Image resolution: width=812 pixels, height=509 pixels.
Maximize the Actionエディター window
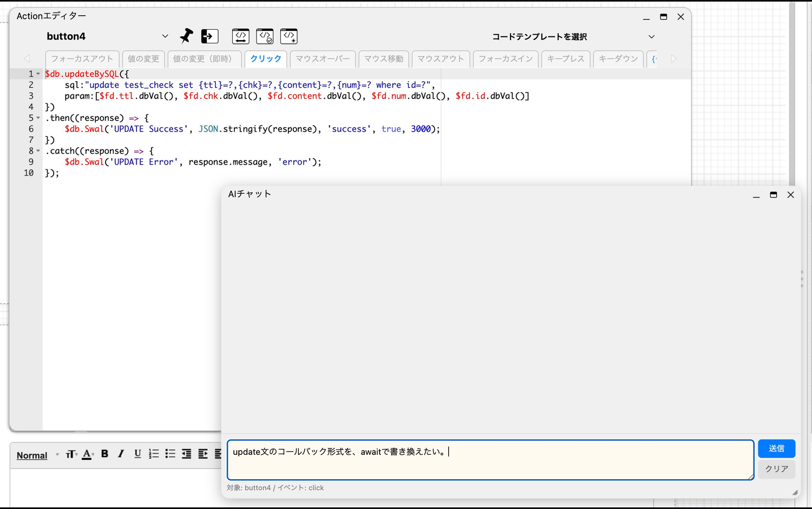(x=664, y=17)
